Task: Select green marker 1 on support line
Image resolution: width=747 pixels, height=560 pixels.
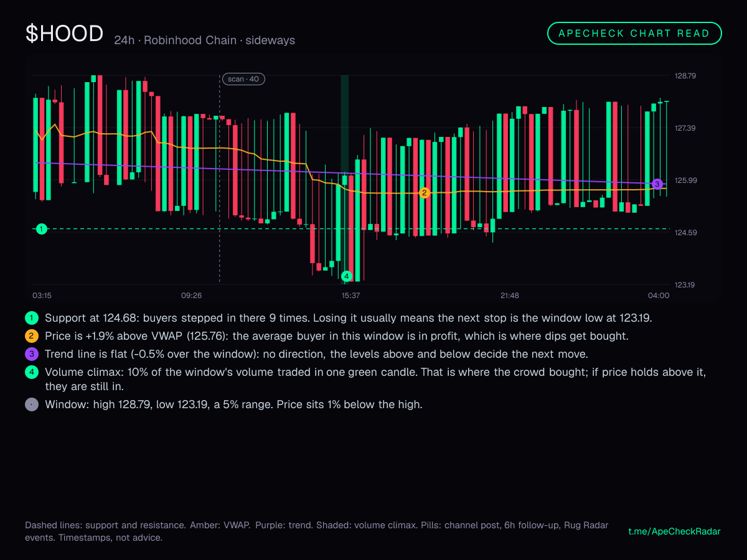Action: click(x=41, y=229)
